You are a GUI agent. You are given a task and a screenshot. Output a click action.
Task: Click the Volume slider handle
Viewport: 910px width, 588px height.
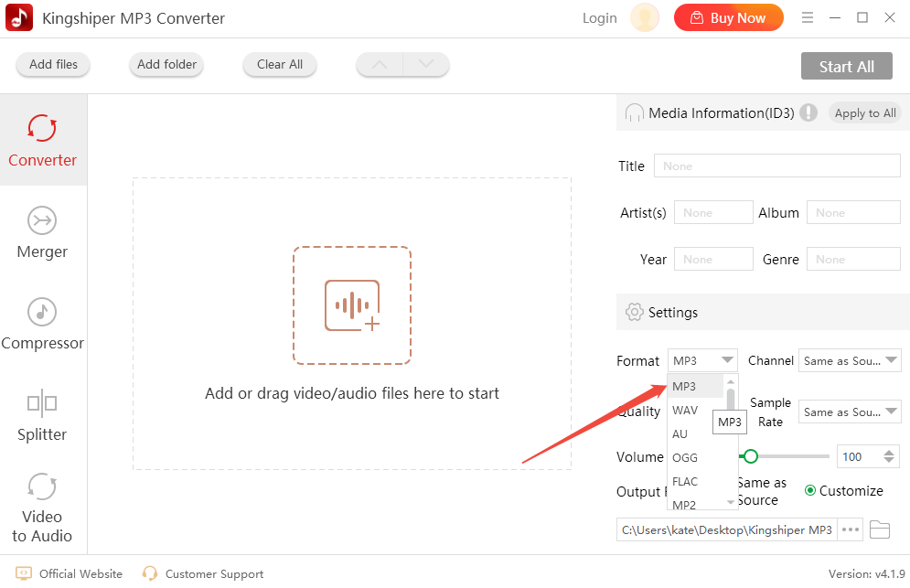(x=750, y=457)
